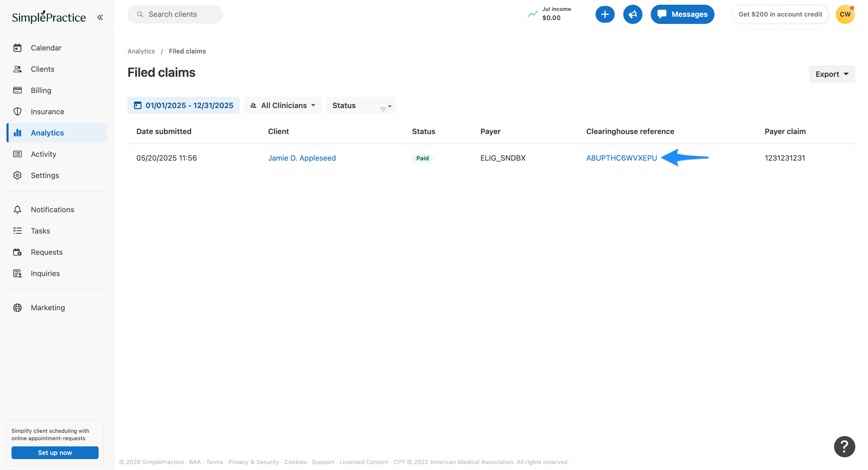Click the Tasks checklist icon
Screen dimensions: 868x470
coord(17,231)
